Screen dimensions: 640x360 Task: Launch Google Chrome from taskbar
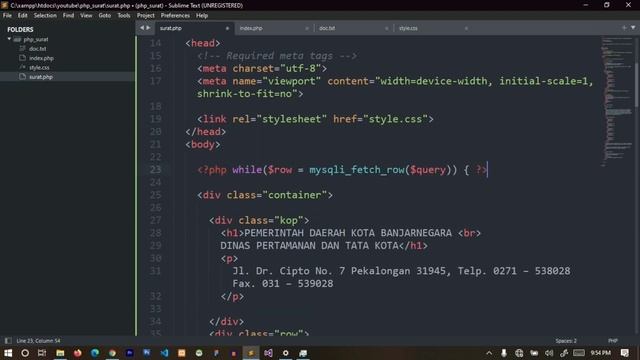112,353
